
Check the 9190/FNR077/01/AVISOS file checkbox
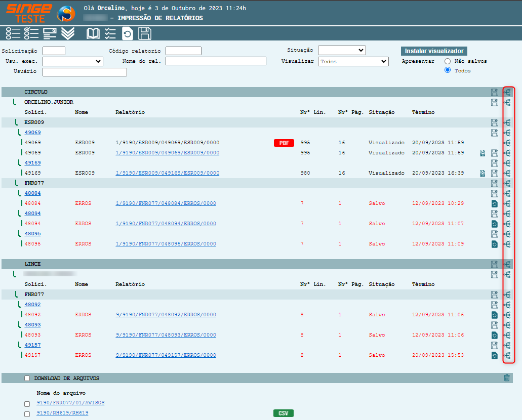[27, 404]
